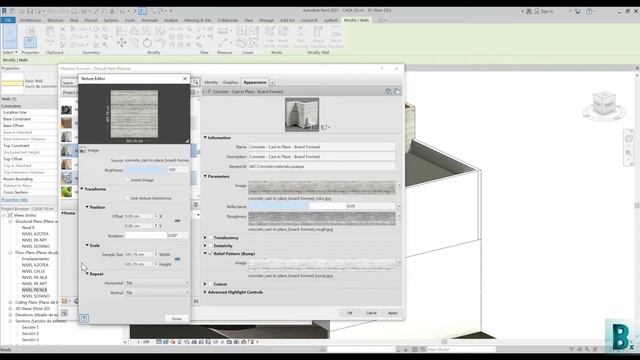
Task: Click the help icon in title bar
Action: (589, 11)
